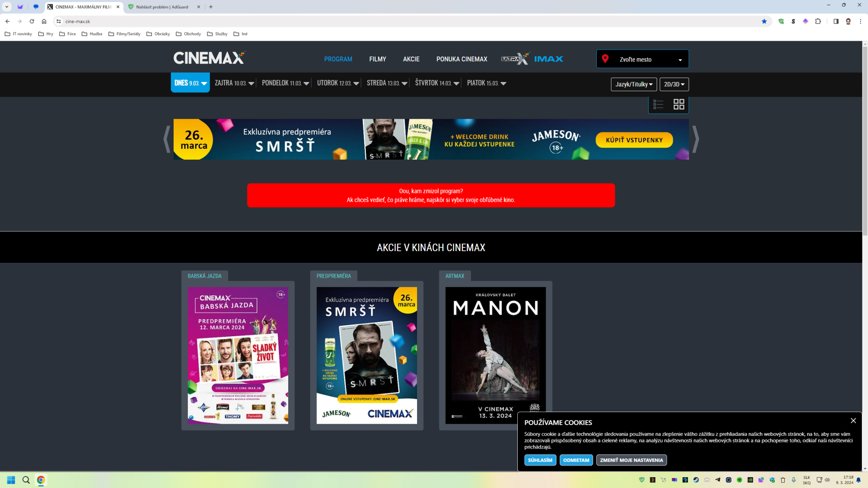Click the red location pin icon
This screenshot has height=488, width=868.
coord(606,59)
